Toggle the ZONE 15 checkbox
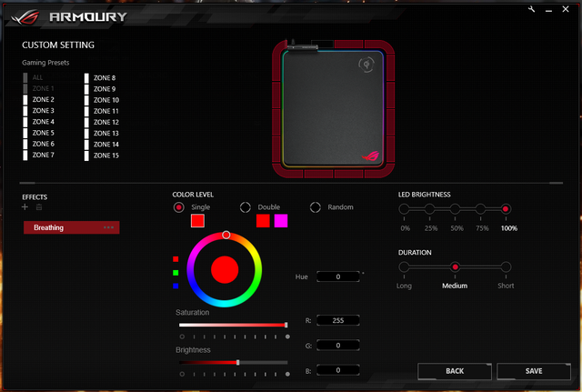The image size is (582, 392). tap(87, 156)
